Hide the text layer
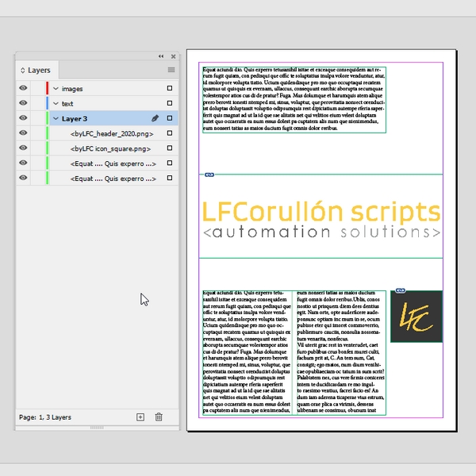The height and width of the screenshot is (476, 476). (x=23, y=103)
